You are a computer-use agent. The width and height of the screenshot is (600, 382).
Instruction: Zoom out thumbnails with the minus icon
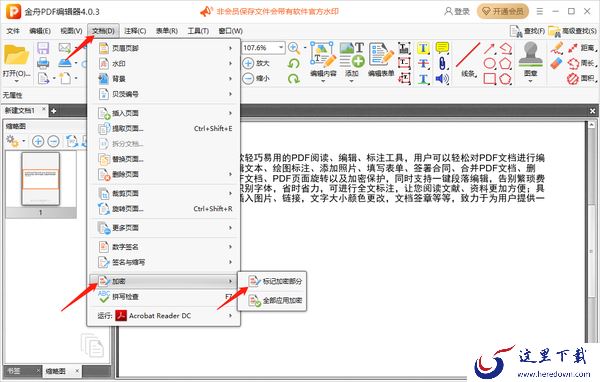tap(54, 142)
